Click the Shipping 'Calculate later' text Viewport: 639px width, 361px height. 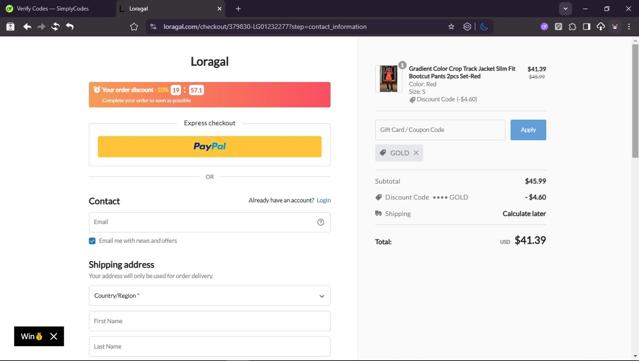tap(524, 214)
